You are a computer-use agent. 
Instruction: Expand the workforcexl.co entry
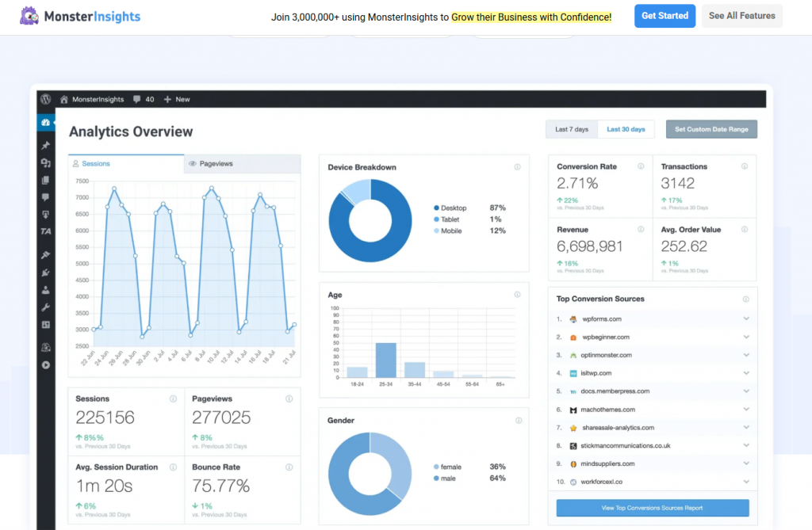745,482
